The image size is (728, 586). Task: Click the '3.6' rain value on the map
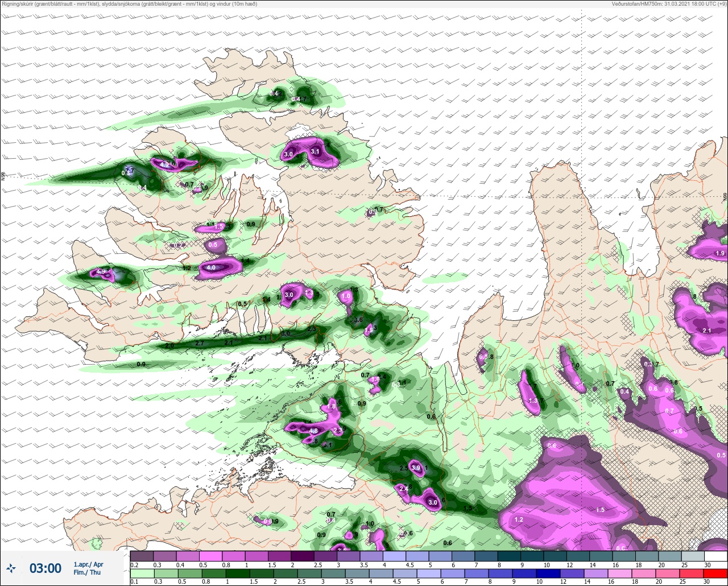tap(358, 320)
